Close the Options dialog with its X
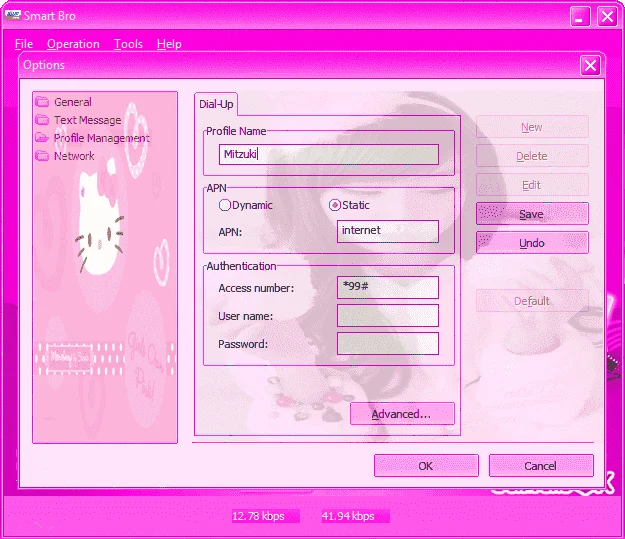 click(590, 65)
